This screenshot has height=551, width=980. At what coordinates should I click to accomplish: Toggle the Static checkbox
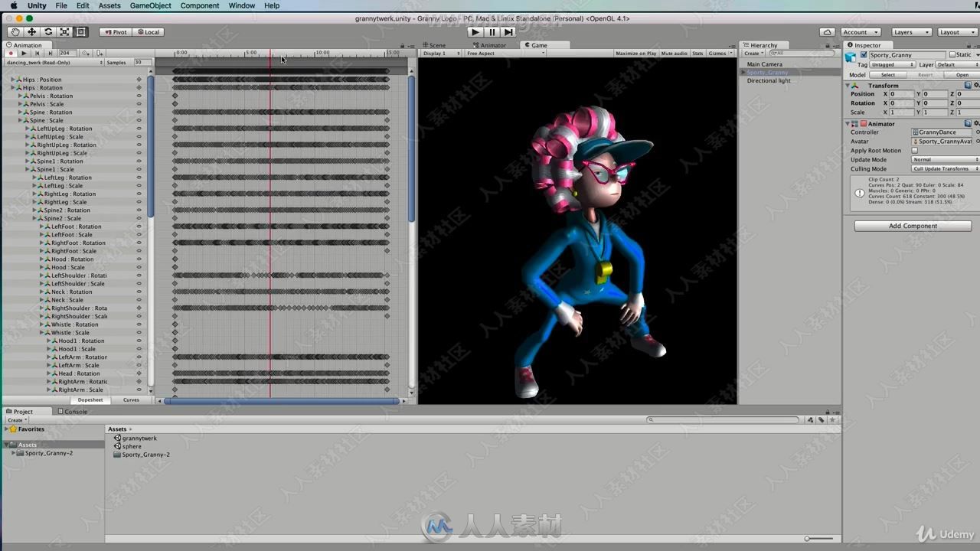point(952,54)
